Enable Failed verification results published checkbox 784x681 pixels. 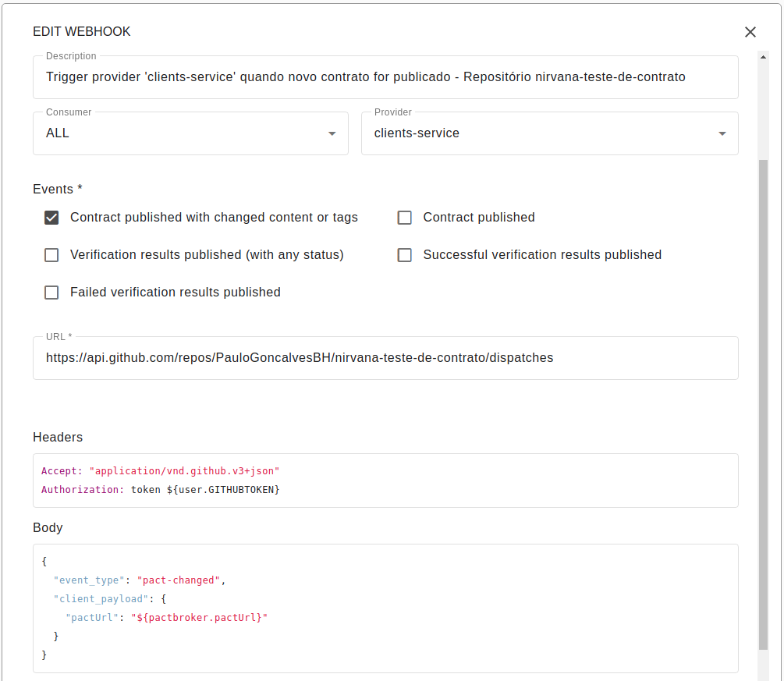51,293
